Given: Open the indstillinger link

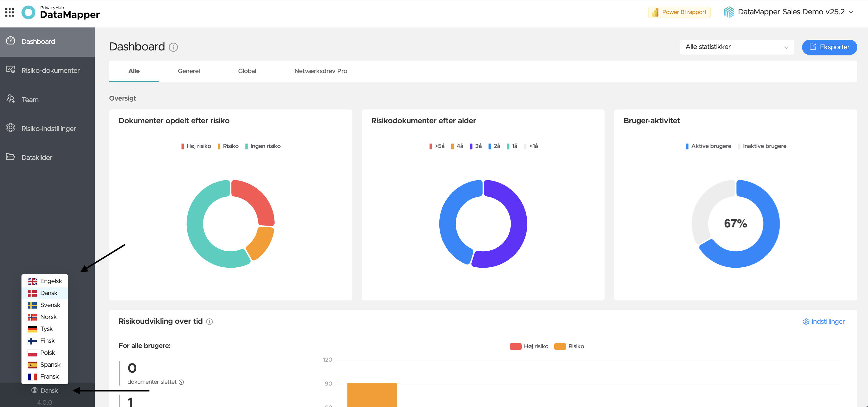Looking at the screenshot, I should coord(824,322).
